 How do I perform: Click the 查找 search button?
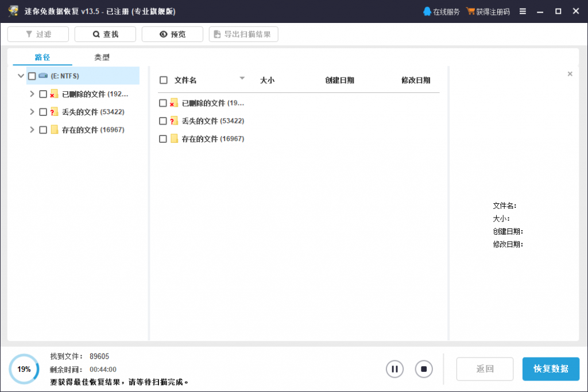[x=105, y=34]
